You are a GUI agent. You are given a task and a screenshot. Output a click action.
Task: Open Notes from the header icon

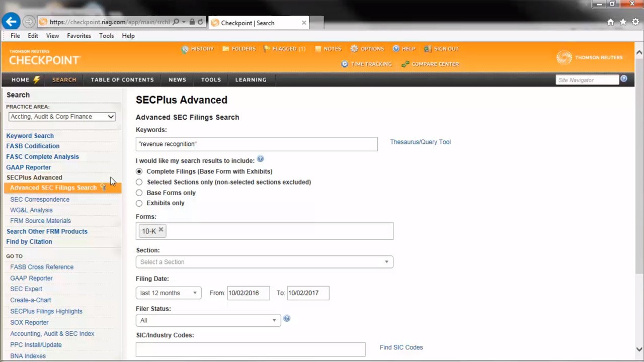click(318, 49)
